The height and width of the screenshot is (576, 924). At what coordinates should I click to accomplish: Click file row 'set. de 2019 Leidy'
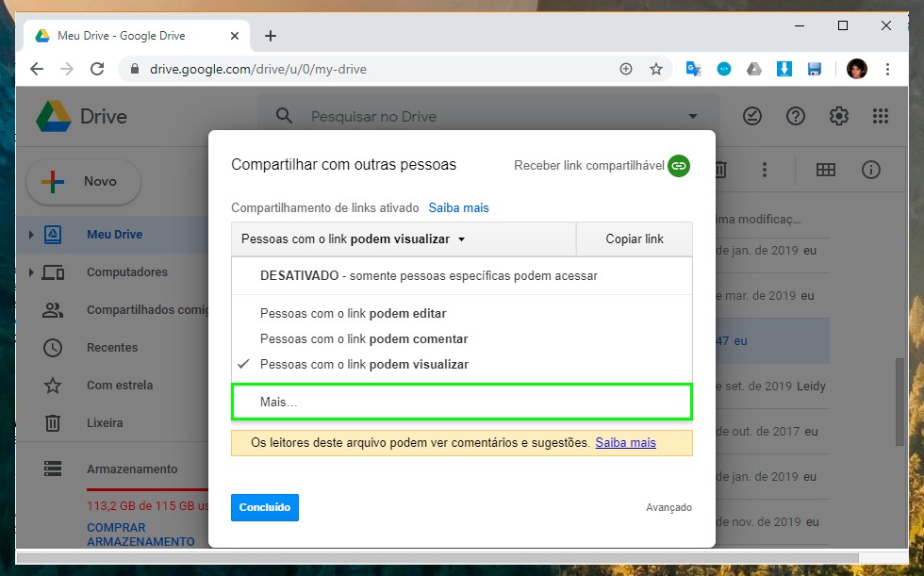click(771, 387)
